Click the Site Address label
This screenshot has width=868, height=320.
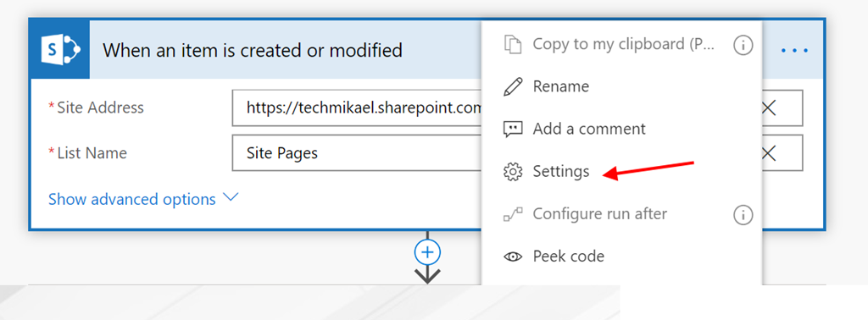(100, 108)
